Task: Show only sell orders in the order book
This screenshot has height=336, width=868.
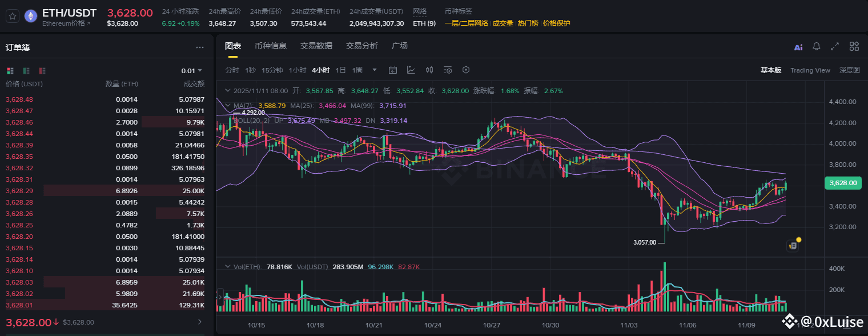Action: click(42, 70)
